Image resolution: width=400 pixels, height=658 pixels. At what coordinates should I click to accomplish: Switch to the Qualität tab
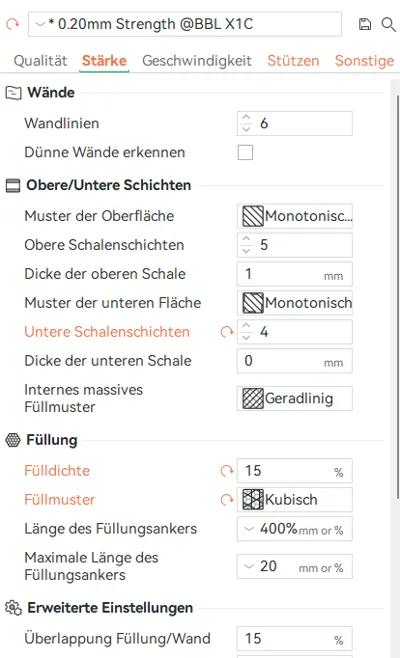point(40,61)
